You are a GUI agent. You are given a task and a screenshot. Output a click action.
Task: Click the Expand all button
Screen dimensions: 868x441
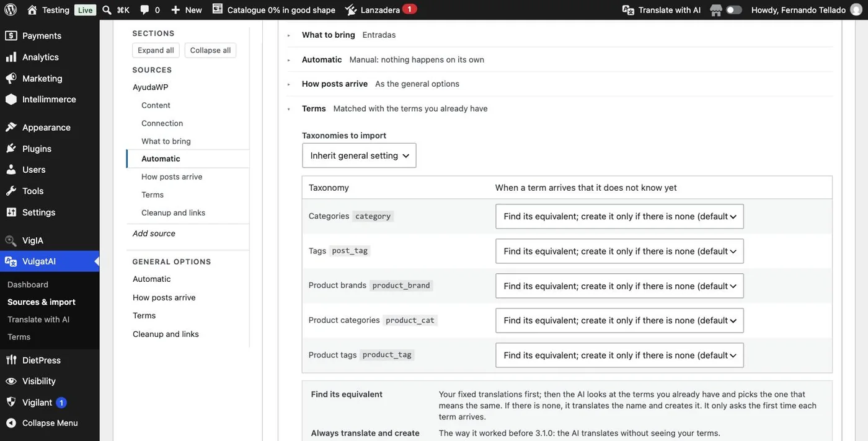point(156,50)
